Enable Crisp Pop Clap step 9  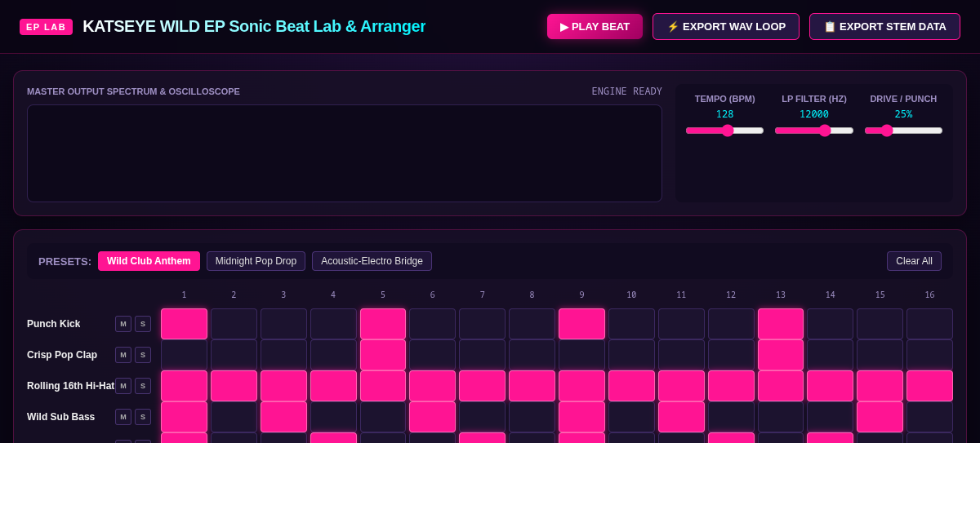[581, 355]
